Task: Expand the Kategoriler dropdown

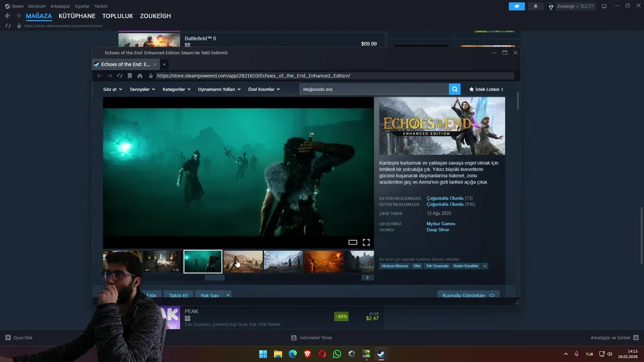Action: pos(177,89)
